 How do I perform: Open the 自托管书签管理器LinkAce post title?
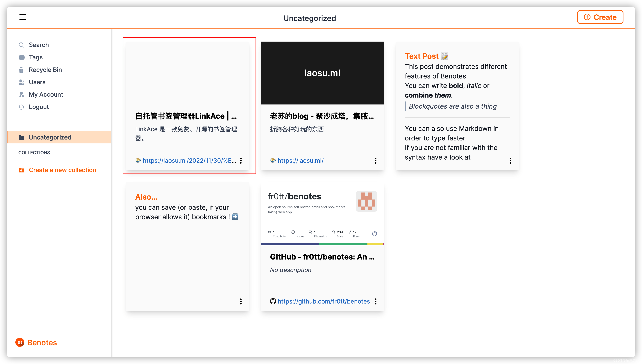coord(186,116)
